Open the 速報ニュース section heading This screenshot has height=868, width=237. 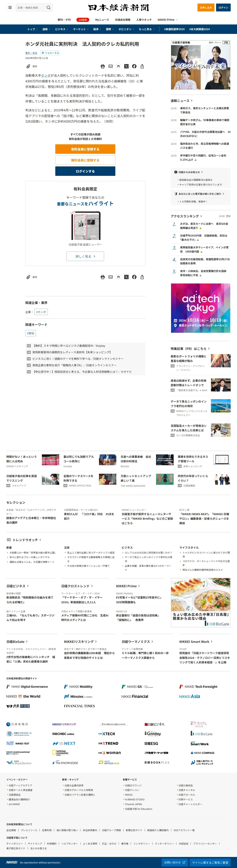182,101
